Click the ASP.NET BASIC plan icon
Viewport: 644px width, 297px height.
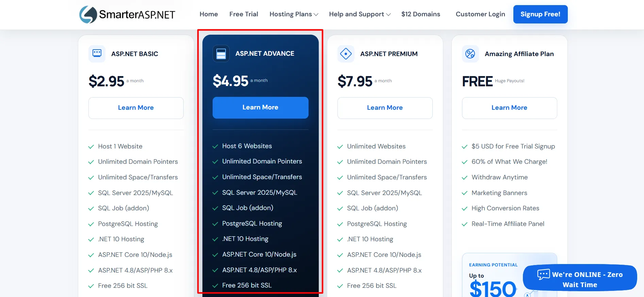point(97,54)
